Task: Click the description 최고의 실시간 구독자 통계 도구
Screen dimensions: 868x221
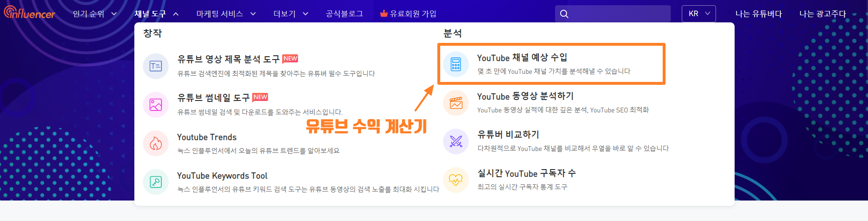Action: coord(522,187)
